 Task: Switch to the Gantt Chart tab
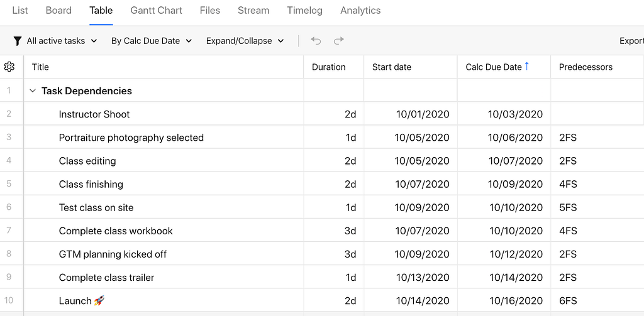[x=156, y=11]
